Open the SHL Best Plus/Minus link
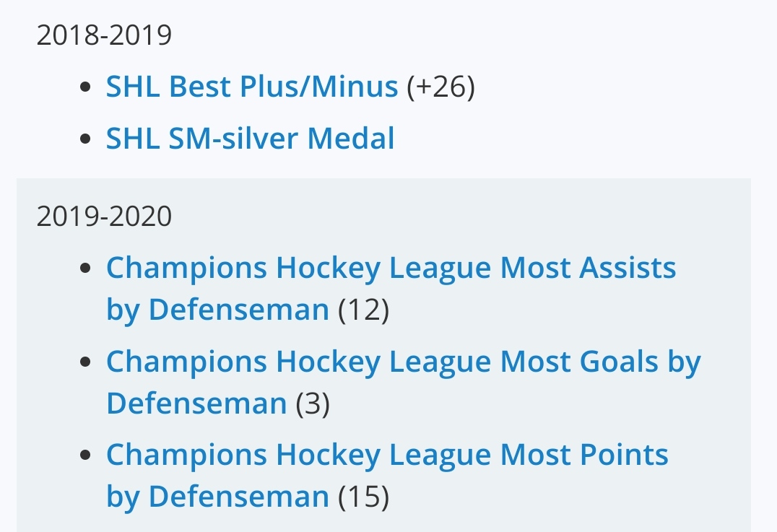 tap(251, 87)
